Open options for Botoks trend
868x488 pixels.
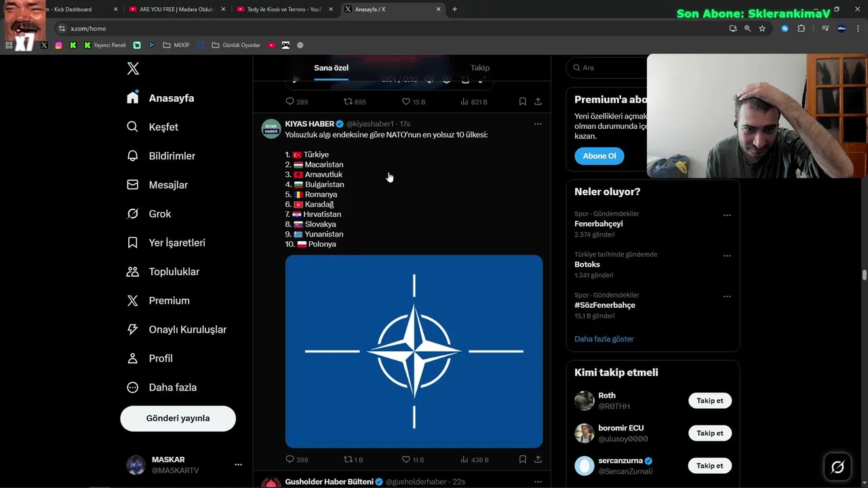tap(727, 256)
